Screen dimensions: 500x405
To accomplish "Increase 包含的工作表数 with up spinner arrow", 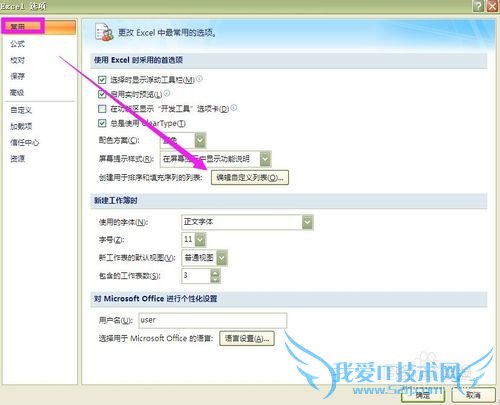I will pos(215,272).
